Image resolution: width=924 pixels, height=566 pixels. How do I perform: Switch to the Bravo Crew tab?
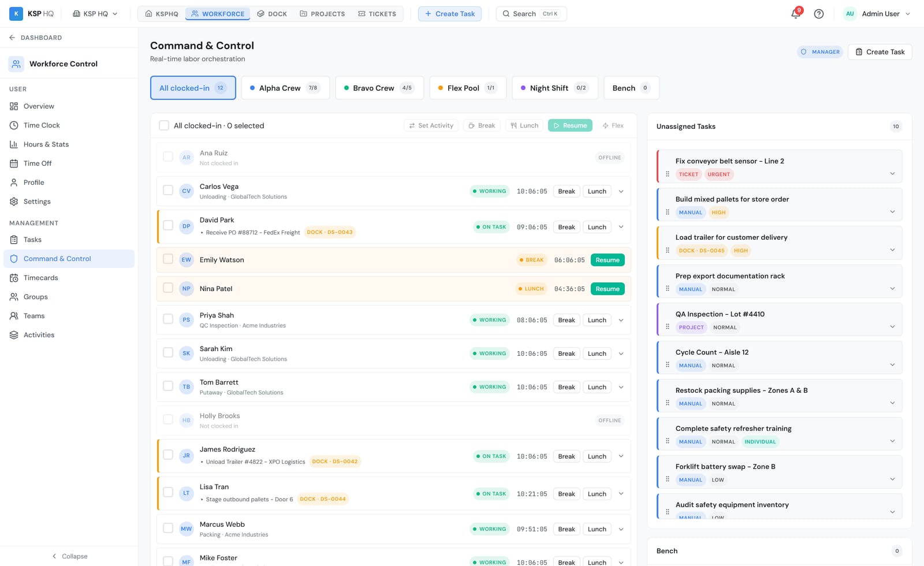tap(379, 88)
